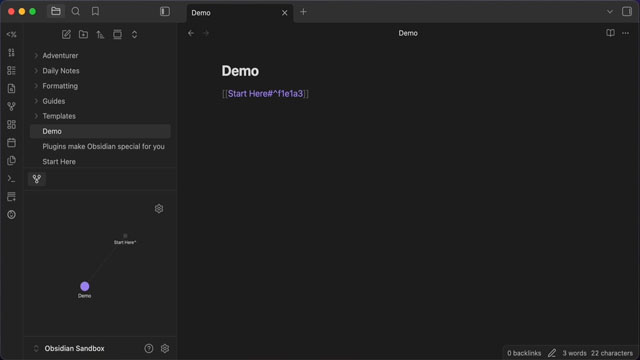Navigate back with left arrow

pyautogui.click(x=191, y=33)
